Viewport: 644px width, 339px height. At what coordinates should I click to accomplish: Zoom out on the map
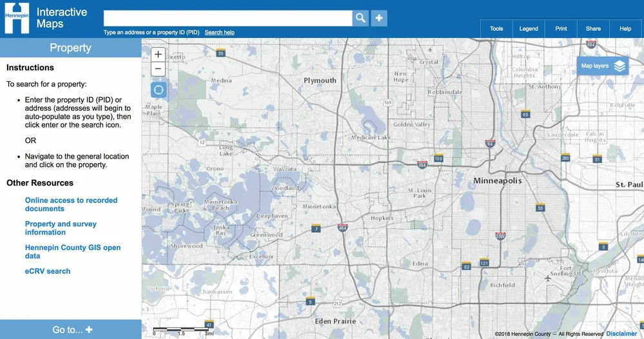(x=158, y=68)
